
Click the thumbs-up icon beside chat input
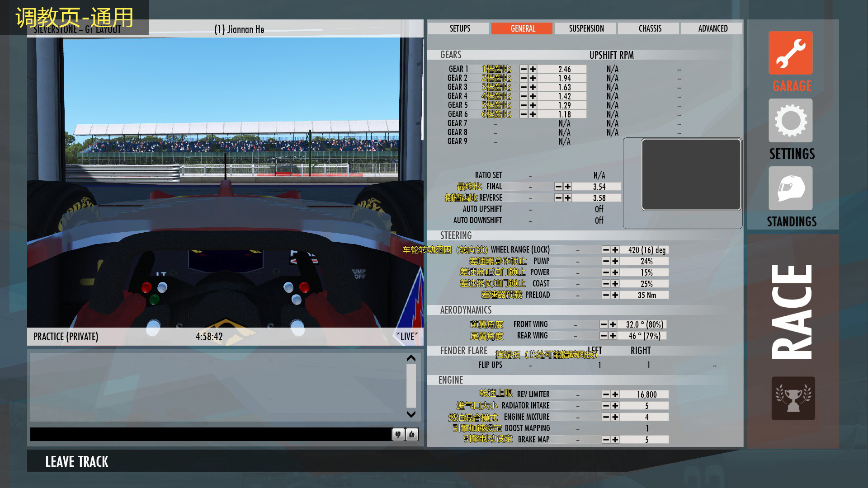coord(412,435)
